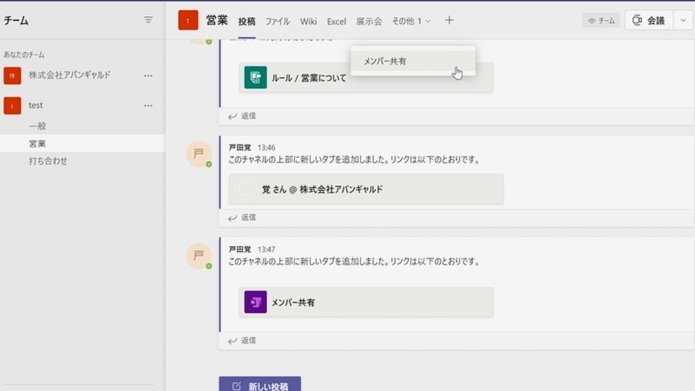
Task: Select メンバー共有 in overflow menu
Action: pyautogui.click(x=413, y=61)
